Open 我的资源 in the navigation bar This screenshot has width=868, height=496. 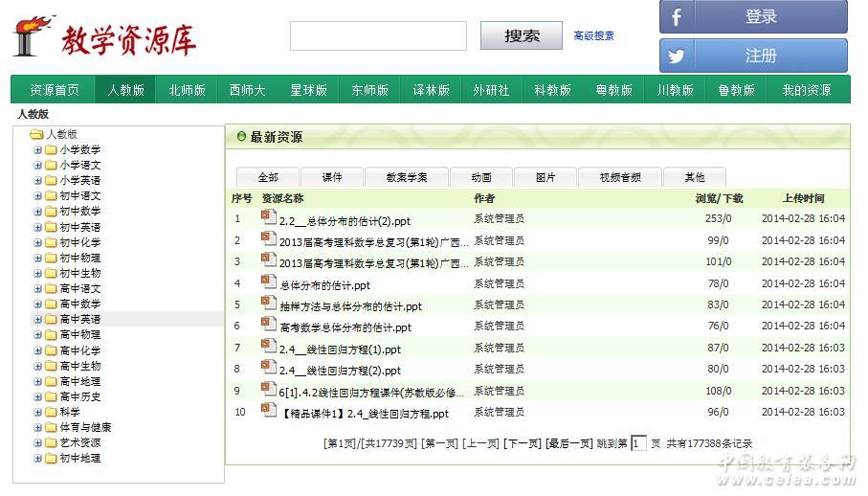[x=806, y=90]
